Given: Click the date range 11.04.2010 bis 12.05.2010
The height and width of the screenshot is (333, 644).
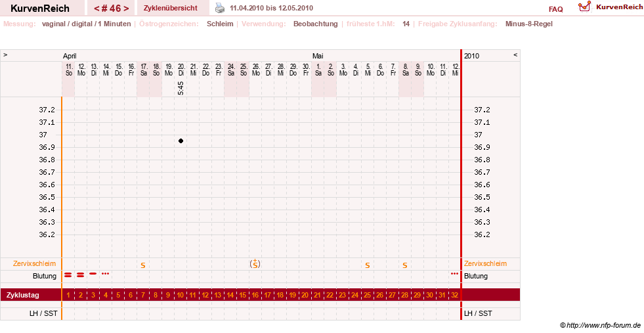Looking at the screenshot, I should click(272, 8).
